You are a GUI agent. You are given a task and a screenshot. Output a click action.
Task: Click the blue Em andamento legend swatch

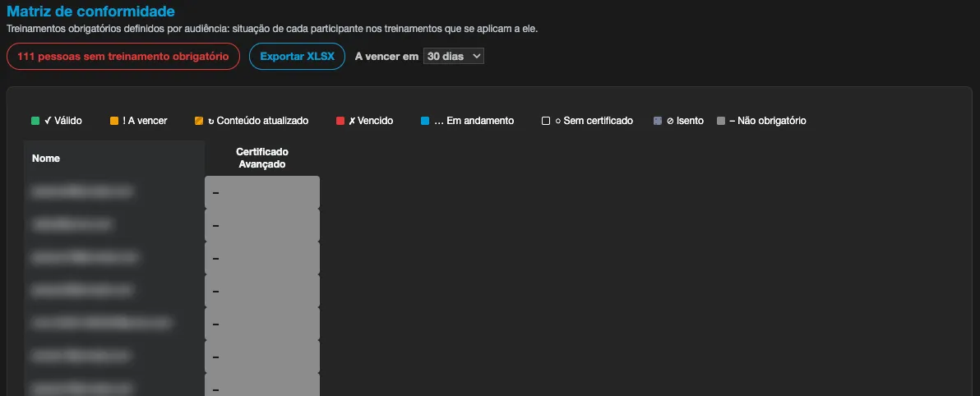tap(425, 121)
